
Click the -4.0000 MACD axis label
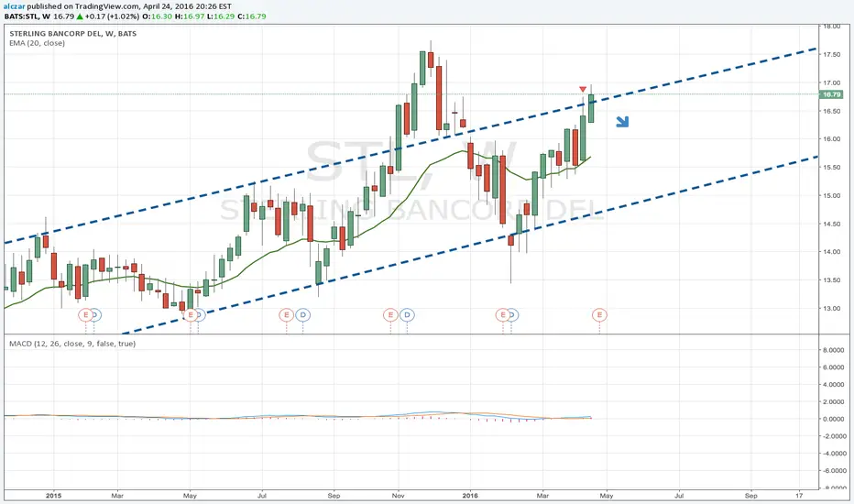(x=832, y=454)
